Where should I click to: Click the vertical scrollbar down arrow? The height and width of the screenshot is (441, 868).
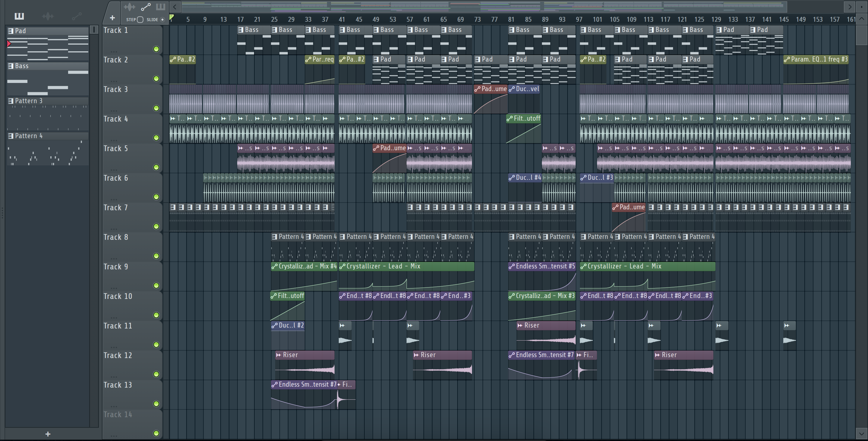[x=862, y=433]
